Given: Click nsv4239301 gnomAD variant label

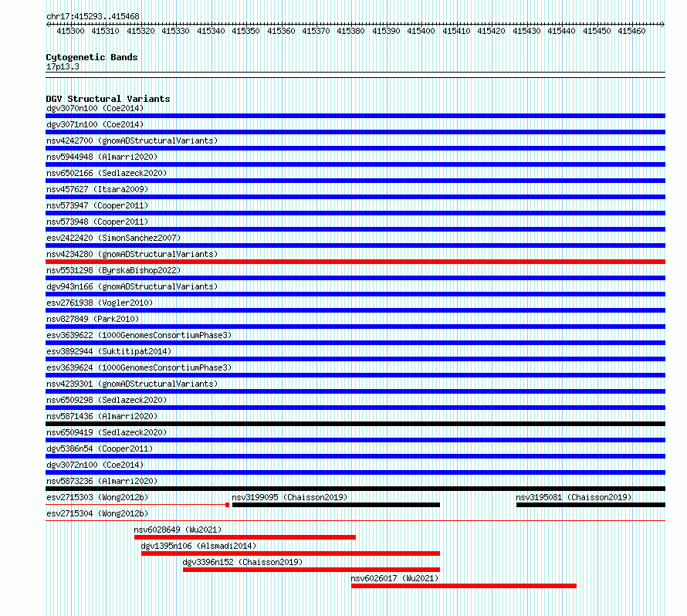Looking at the screenshot, I should pos(132,384).
